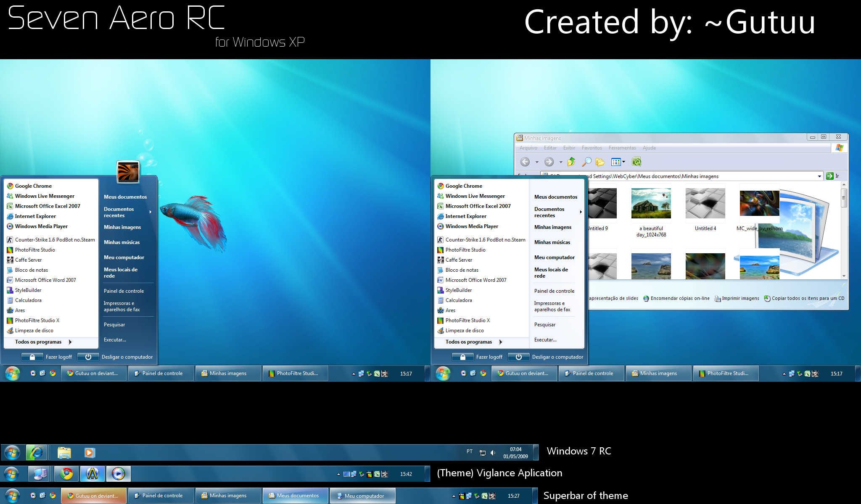Image resolution: width=861 pixels, height=504 pixels.
Task: Click the Minhas imagens address path field
Action: 681,176
